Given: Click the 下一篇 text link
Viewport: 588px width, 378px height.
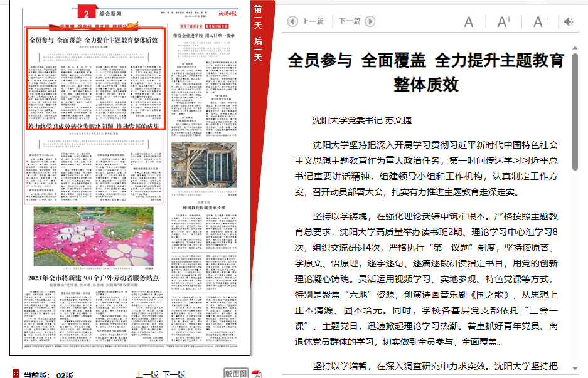Looking at the screenshot, I should coord(350,21).
